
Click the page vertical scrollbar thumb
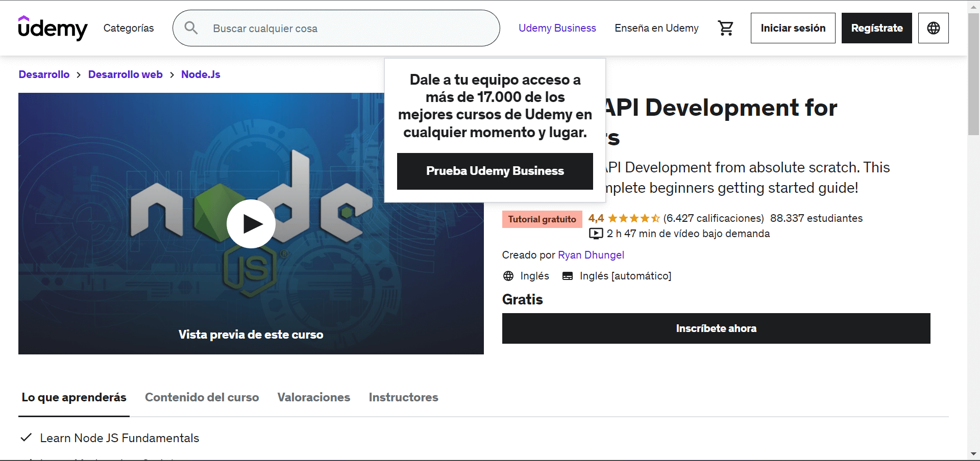[973, 74]
